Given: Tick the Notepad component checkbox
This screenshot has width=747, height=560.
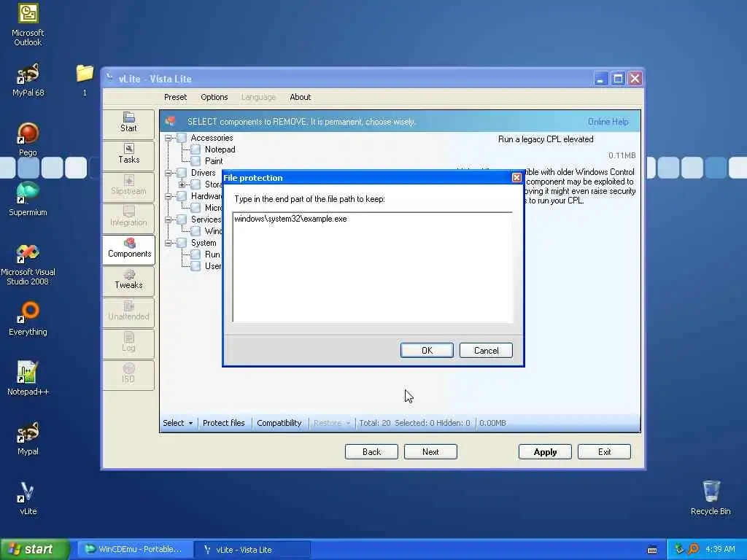Looking at the screenshot, I should 196,149.
